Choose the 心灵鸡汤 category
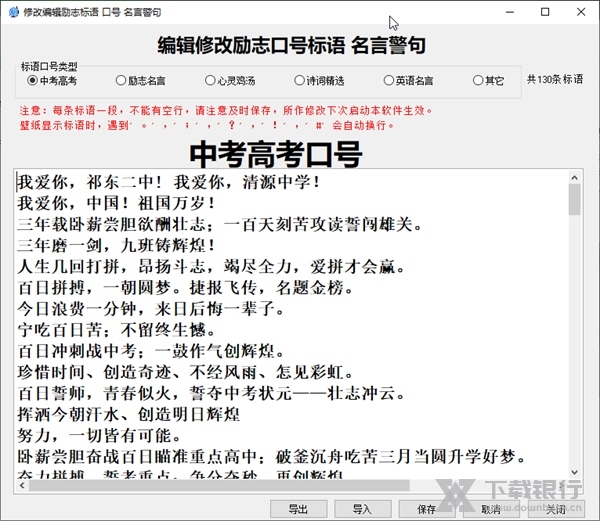Screen dimensions: 600x521 (x=230, y=81)
